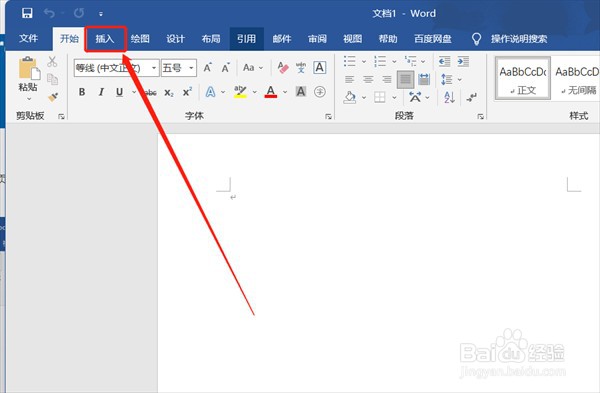Screen dimensions: 600x393
Task: Apply numbered list
Action: coord(380,61)
